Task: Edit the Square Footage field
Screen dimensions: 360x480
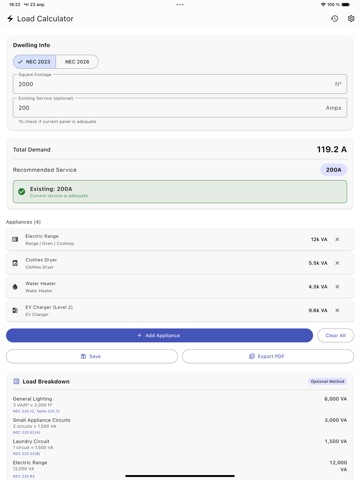Action: 180,84
